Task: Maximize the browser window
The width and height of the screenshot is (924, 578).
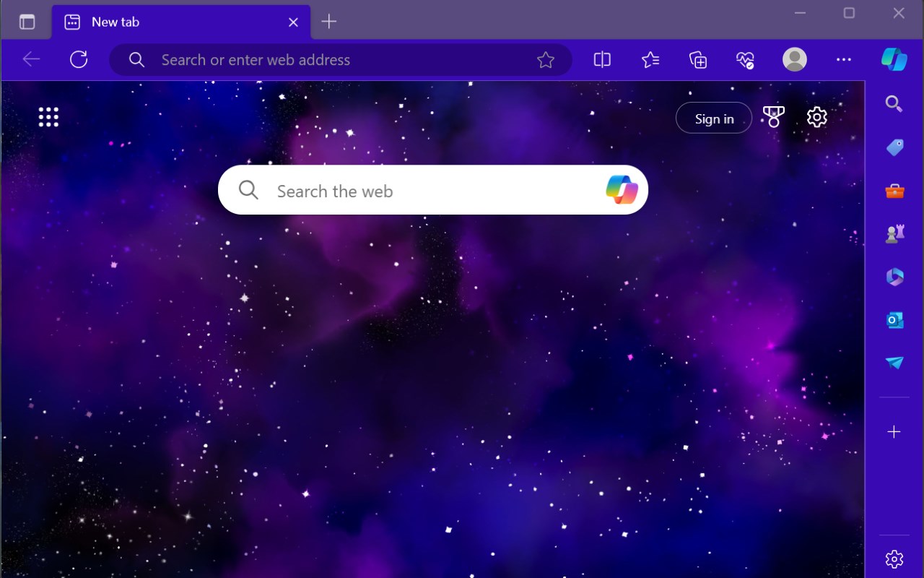Action: pos(849,13)
